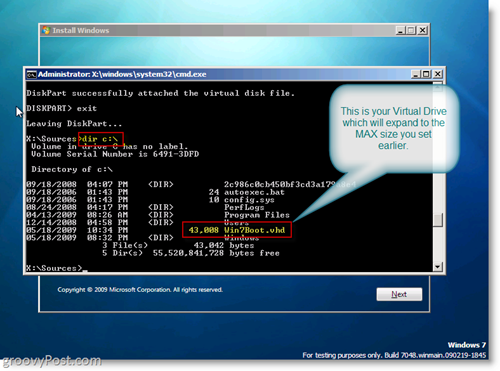Click the 'Win7Boot.vhd' file name

255,230
